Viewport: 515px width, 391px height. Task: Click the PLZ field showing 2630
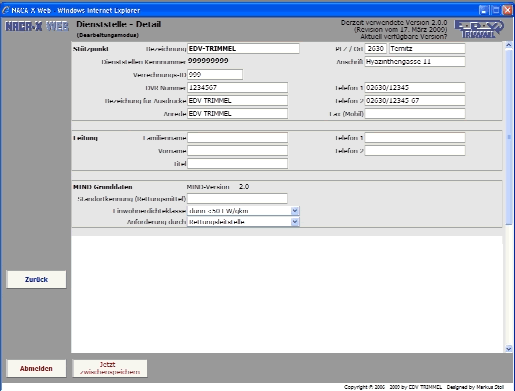click(376, 49)
